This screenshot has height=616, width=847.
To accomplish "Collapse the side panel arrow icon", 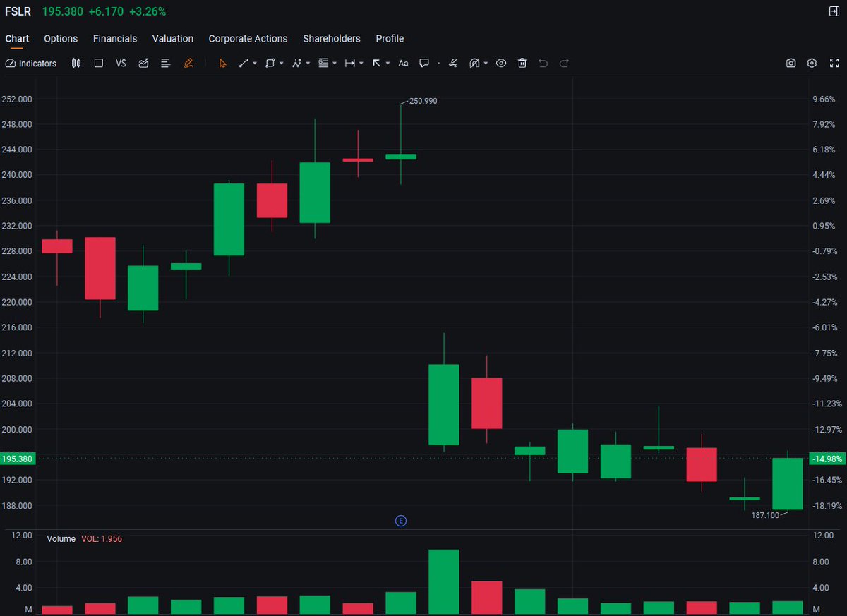I will click(x=834, y=11).
